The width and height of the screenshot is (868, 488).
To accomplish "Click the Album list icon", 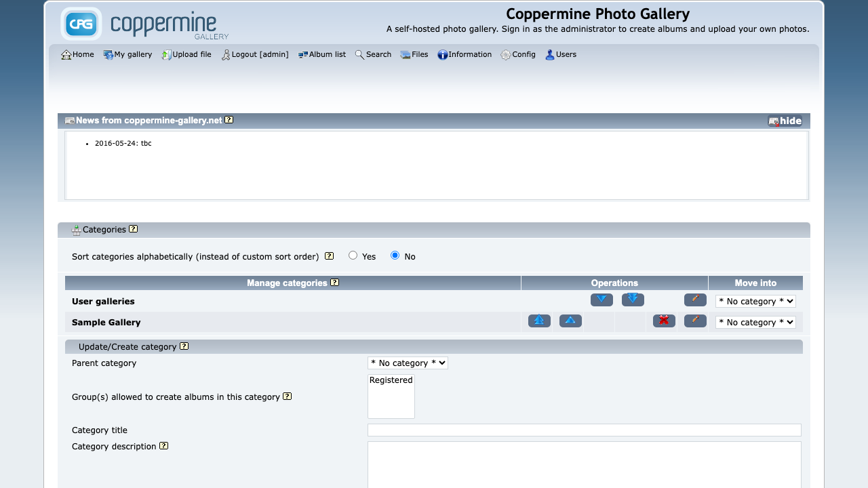I will pos(303,55).
